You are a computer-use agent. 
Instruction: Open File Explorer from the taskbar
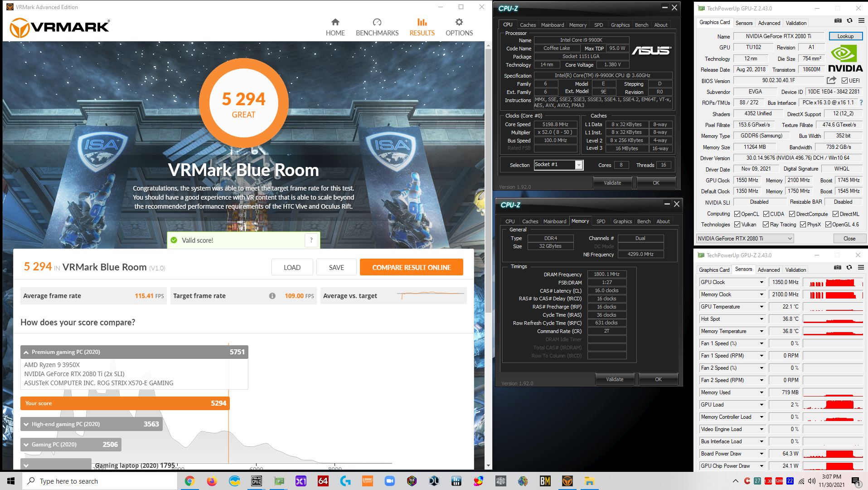[x=590, y=481]
